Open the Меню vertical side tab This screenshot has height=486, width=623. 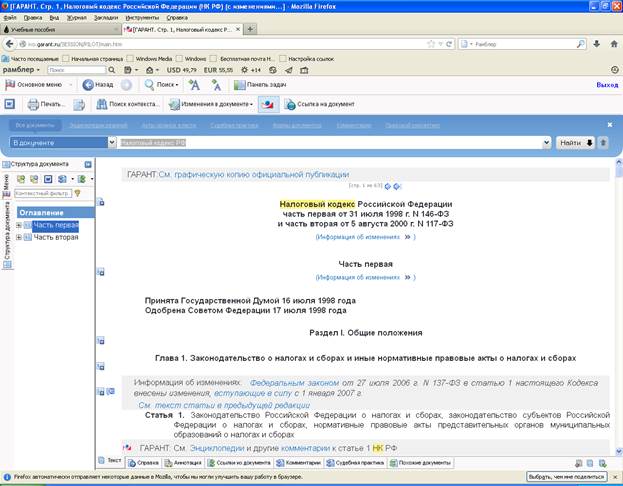[6, 186]
